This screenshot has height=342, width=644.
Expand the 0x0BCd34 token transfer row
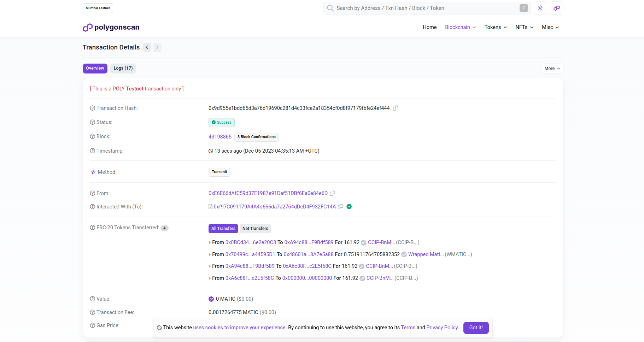pos(210,243)
